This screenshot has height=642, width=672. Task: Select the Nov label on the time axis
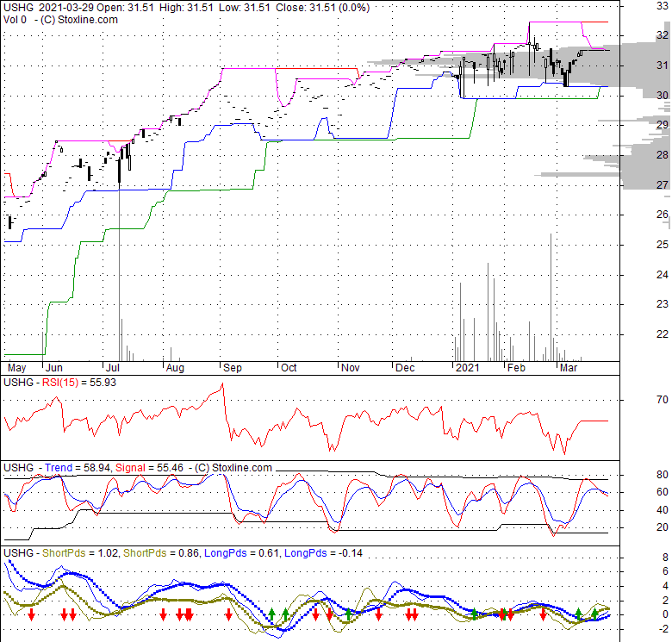350,368
